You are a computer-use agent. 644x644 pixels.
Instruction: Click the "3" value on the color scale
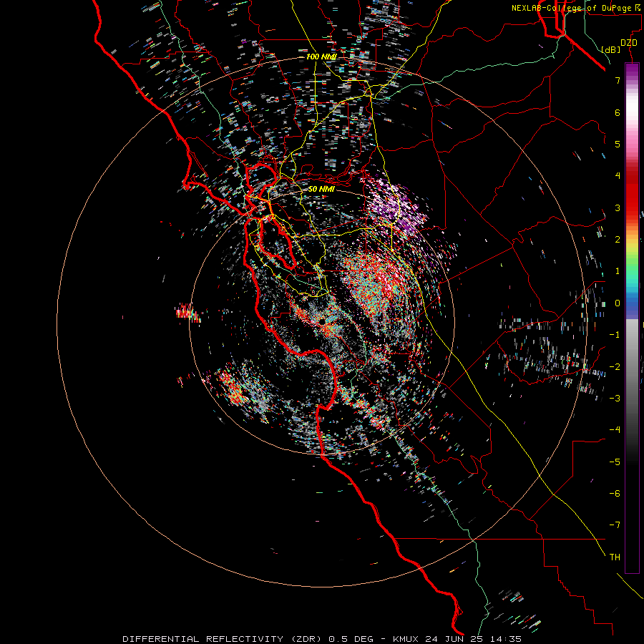tap(618, 208)
